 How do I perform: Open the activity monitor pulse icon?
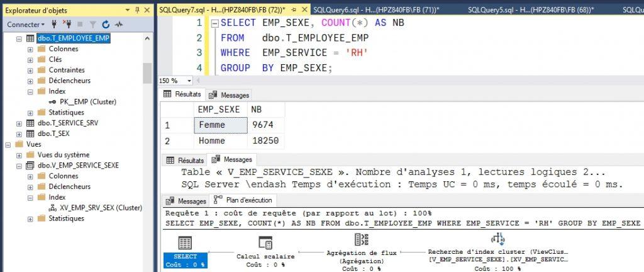pyautogui.click(x=118, y=24)
